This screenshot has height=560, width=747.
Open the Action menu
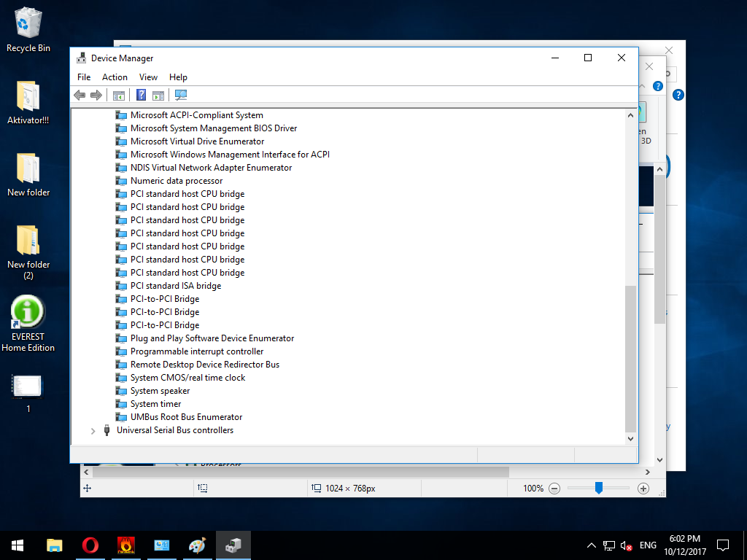coord(115,77)
